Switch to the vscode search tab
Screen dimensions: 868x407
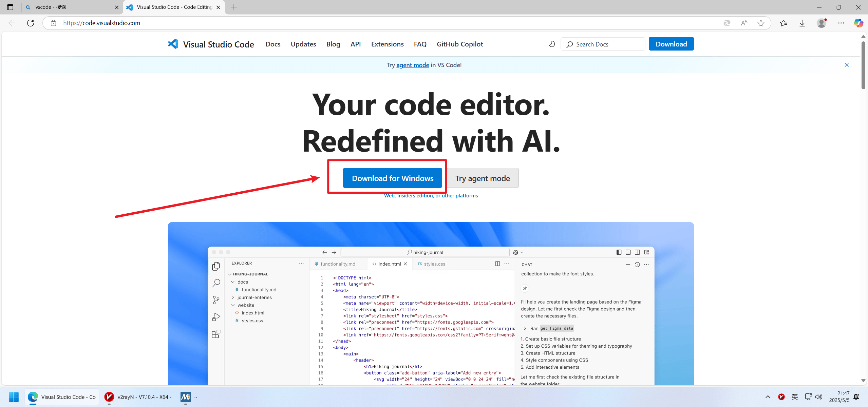[x=68, y=7]
